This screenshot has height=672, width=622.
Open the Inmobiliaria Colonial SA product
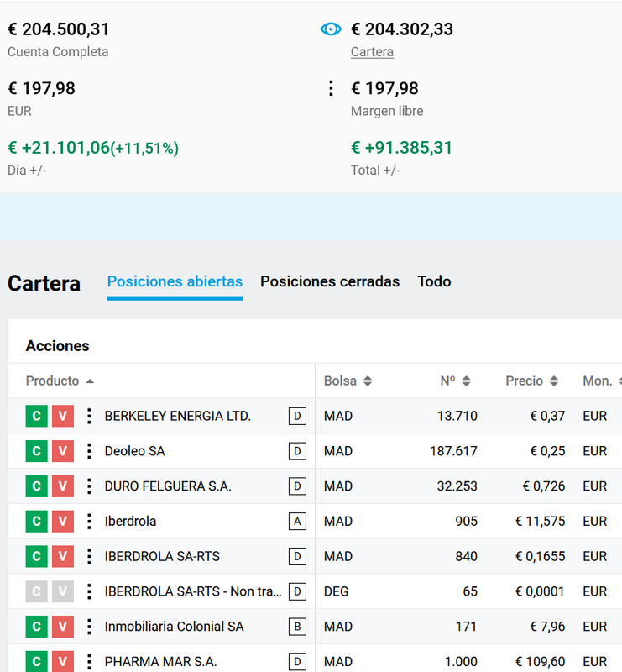[174, 627]
